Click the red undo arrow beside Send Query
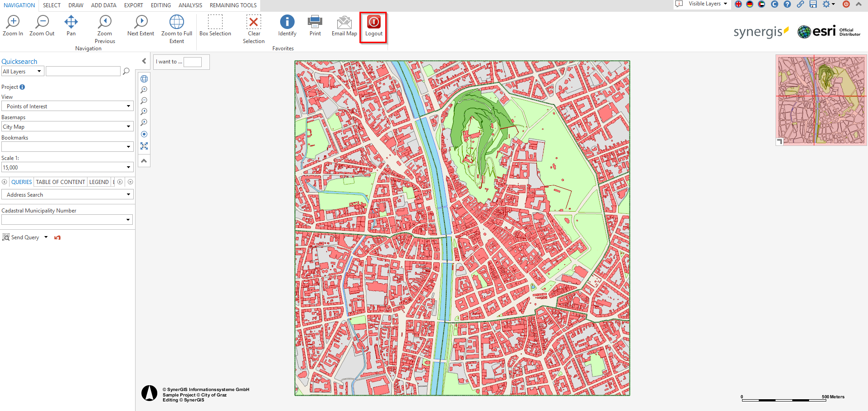The height and width of the screenshot is (411, 868). point(57,237)
